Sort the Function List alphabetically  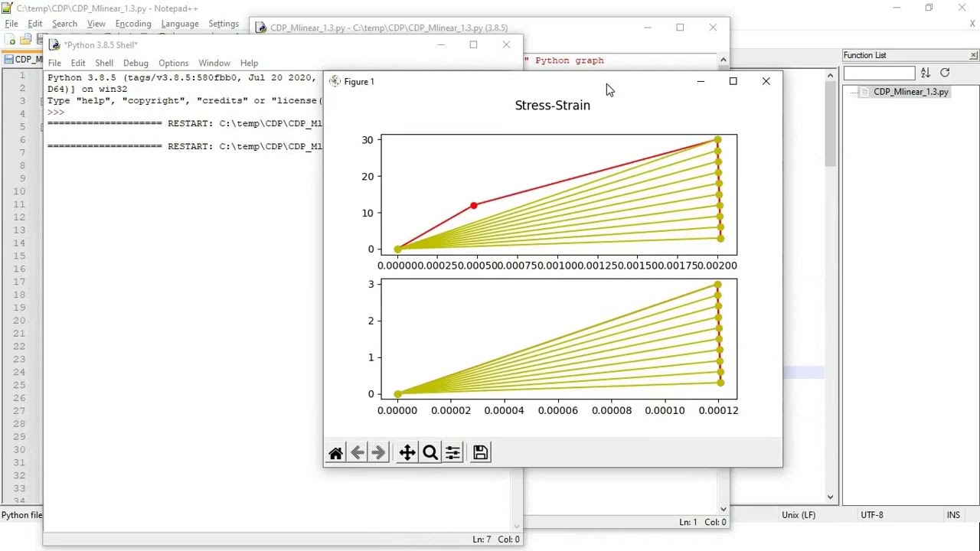pos(926,73)
